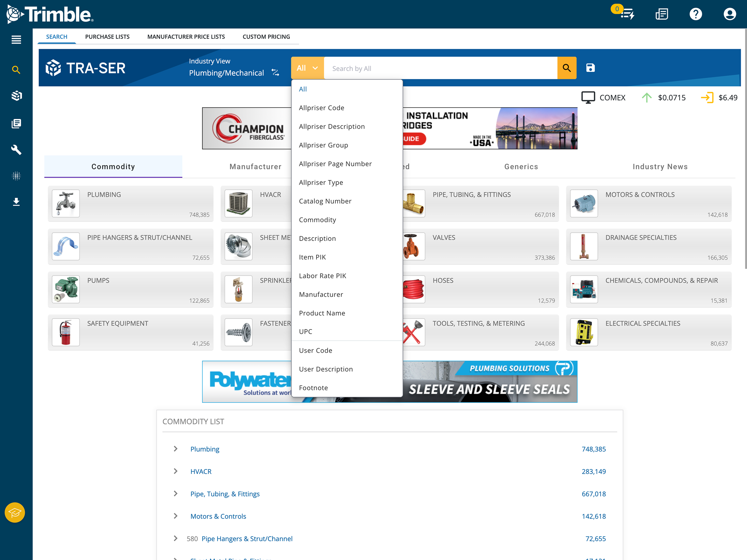Image resolution: width=747 pixels, height=560 pixels.
Task: Open the sidebar wrench tools icon
Action: tap(16, 150)
